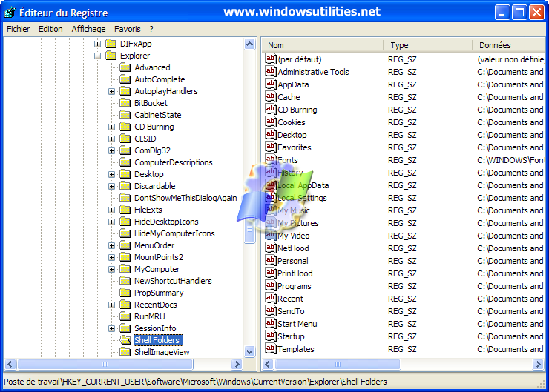549x392 pixels.
Task: Click the Advanced folder icon
Action: [x=125, y=67]
